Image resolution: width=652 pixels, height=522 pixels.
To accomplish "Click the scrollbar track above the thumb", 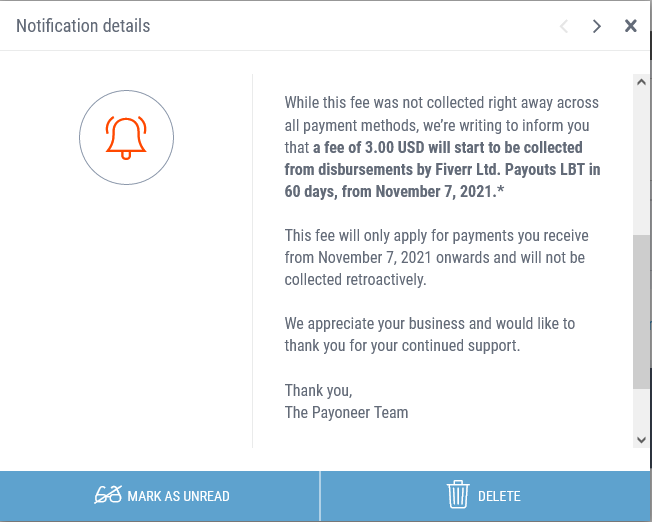I will [641, 160].
